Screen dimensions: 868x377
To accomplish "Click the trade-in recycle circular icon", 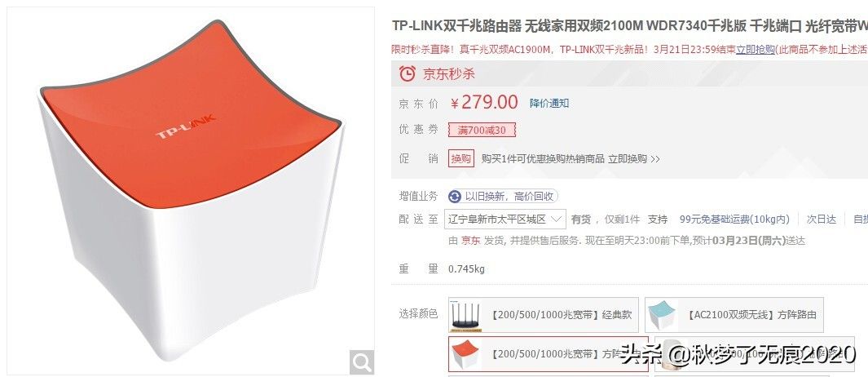I will pos(455,197).
